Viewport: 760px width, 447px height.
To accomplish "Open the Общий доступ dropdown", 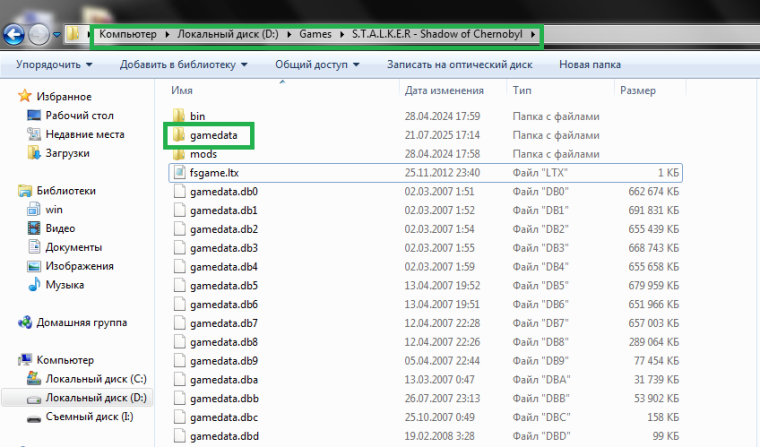I will click(317, 64).
